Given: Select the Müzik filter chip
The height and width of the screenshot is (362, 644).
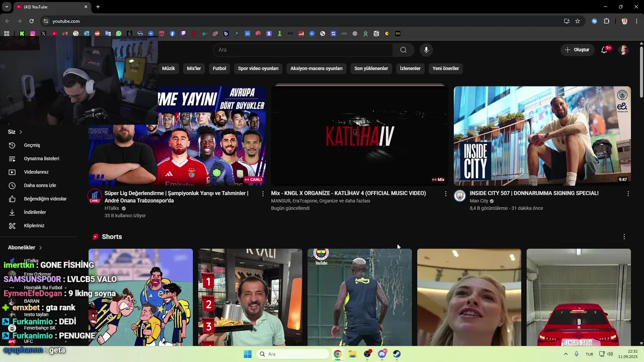Looking at the screenshot, I should pyautogui.click(x=169, y=68).
